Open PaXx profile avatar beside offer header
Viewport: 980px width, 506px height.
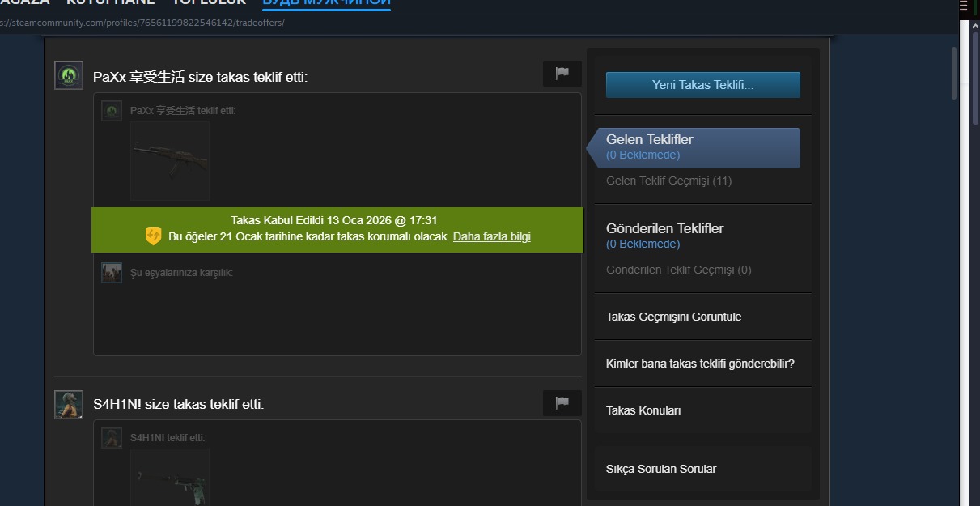coord(69,76)
